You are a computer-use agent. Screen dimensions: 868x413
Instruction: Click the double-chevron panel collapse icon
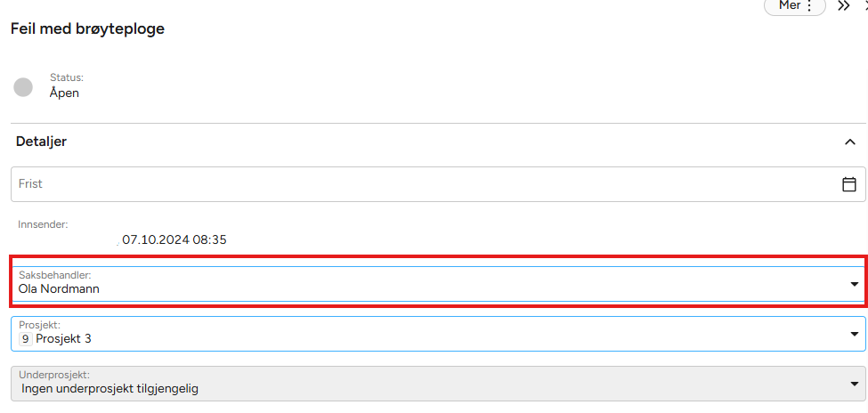click(843, 6)
